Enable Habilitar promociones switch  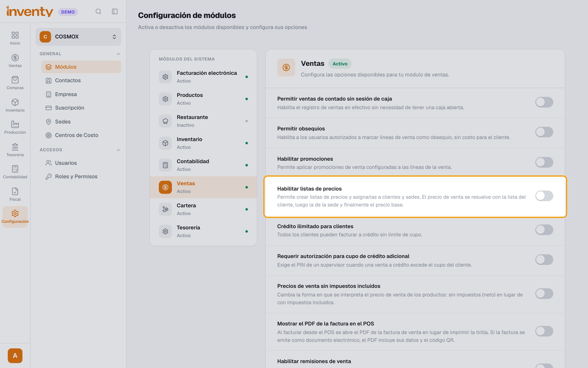pos(544,162)
